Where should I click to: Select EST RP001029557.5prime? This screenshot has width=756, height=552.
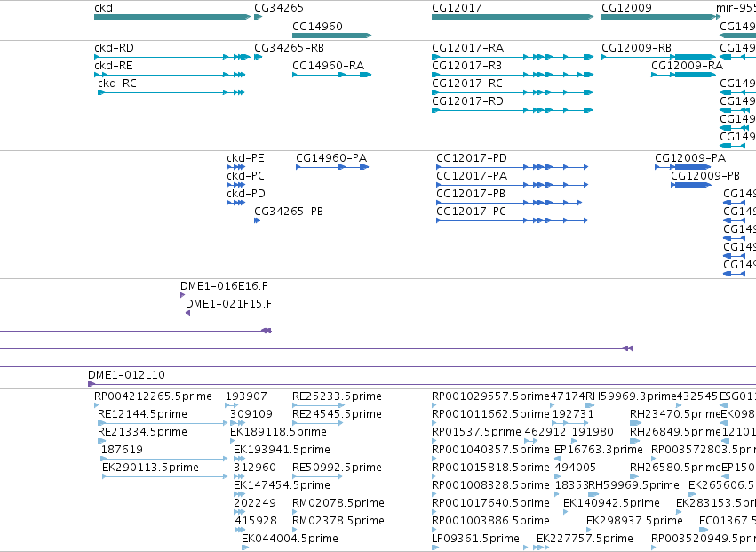pos(434,405)
